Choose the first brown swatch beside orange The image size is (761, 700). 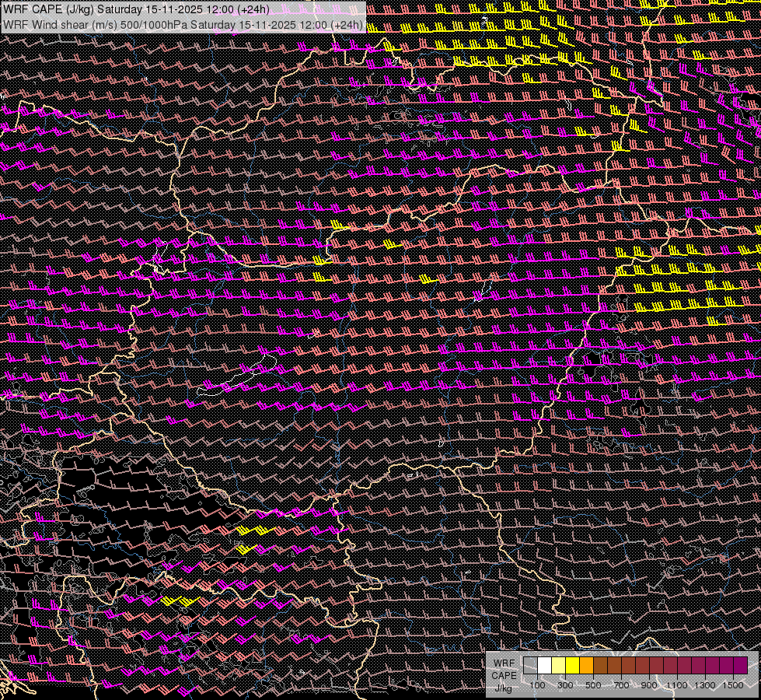[600, 665]
